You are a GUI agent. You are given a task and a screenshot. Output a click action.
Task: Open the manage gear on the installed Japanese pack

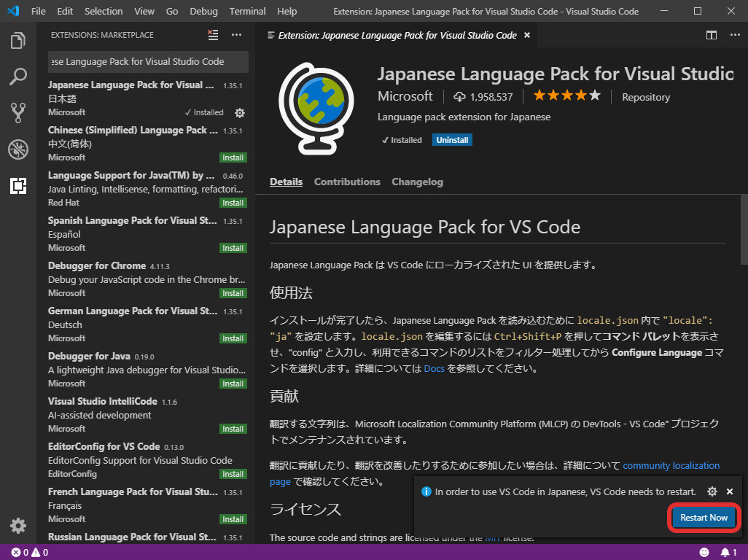pos(240,112)
